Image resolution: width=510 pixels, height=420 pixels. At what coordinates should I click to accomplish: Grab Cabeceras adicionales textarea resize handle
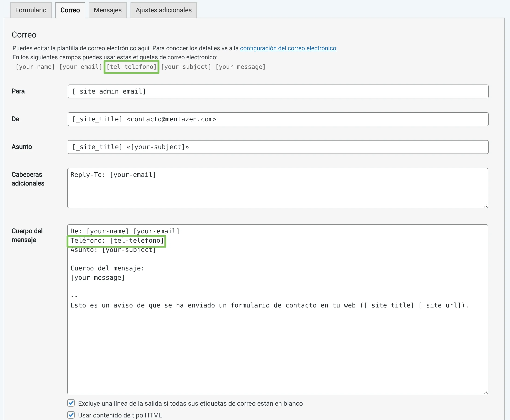pyautogui.click(x=485, y=206)
